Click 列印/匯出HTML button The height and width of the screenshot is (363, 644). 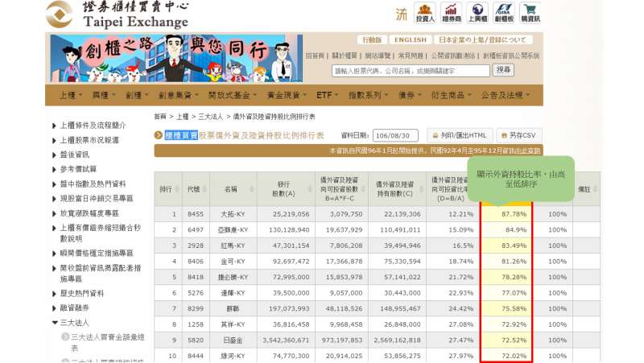tap(460, 135)
